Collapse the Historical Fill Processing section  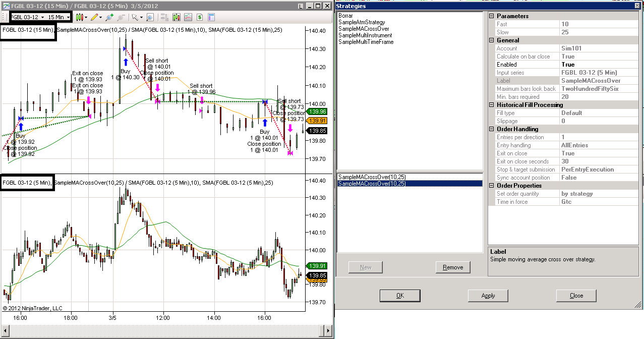(492, 105)
